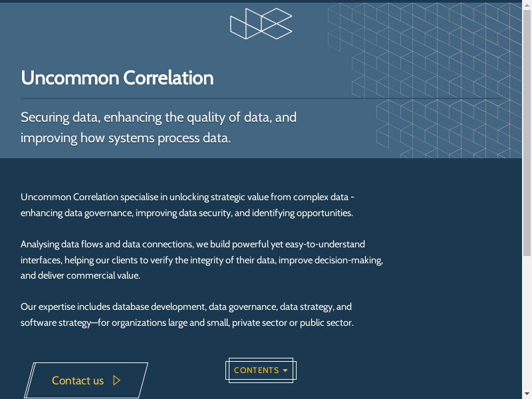Click the vertical scrollbar thumb

pos(527,133)
